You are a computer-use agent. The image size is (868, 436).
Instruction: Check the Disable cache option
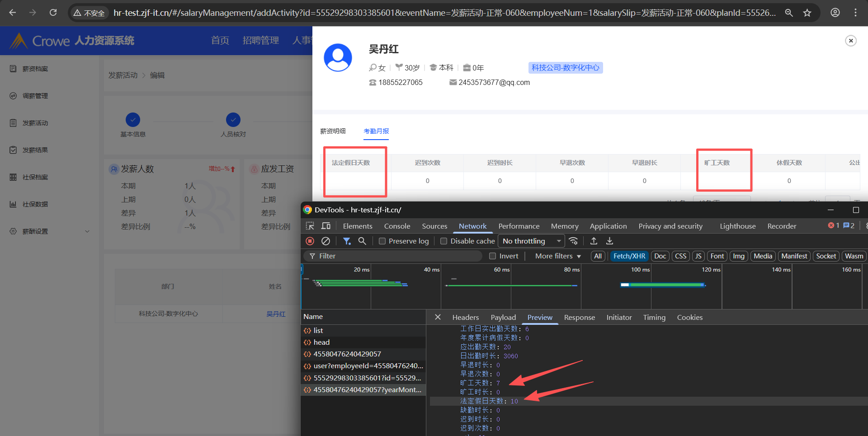[444, 241]
